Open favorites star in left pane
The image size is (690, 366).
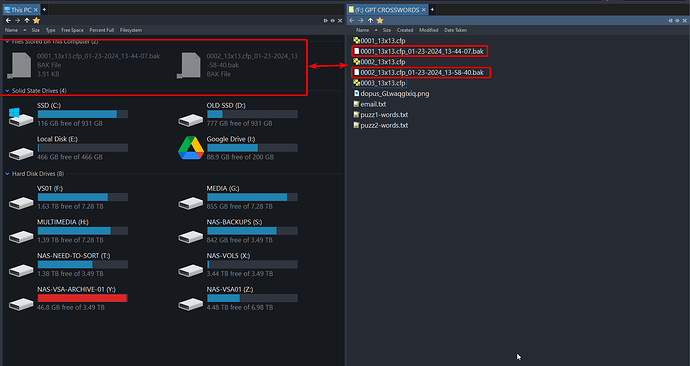pyautogui.click(x=37, y=20)
